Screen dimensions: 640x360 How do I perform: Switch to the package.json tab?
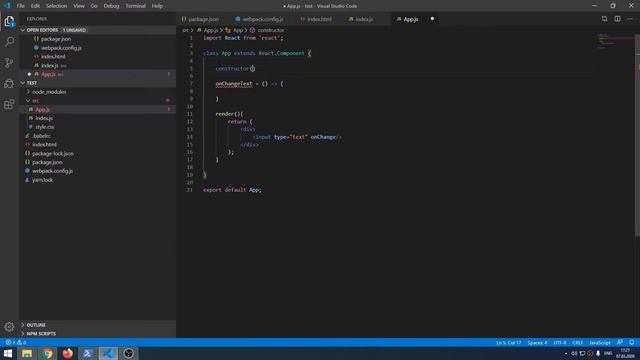(x=202, y=19)
